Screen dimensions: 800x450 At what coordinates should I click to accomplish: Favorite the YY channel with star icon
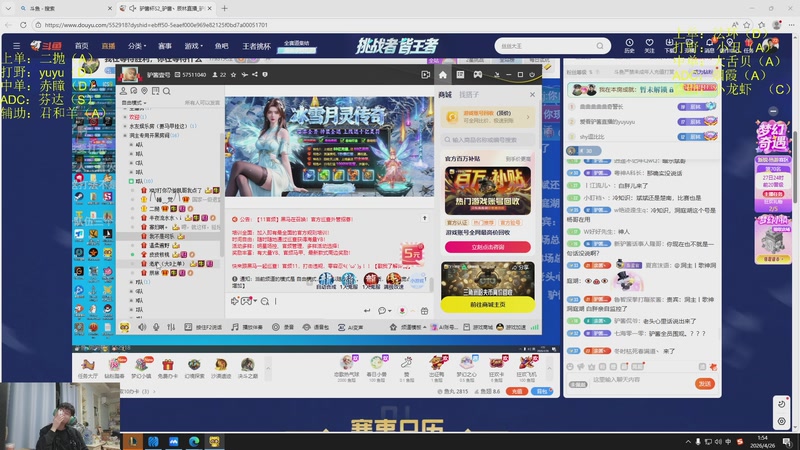click(234, 74)
